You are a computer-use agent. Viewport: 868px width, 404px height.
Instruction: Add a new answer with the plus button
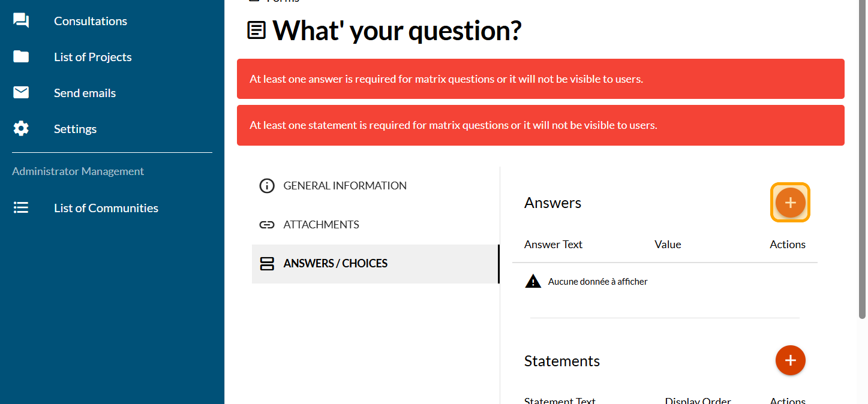point(790,203)
